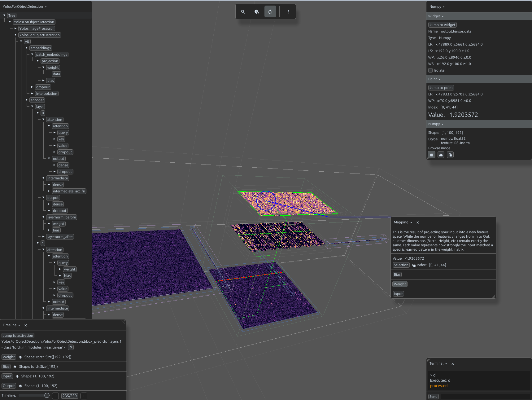Image resolution: width=532 pixels, height=400 pixels.
Task: Click the layers icon beside Weight shape
Action: [20, 357]
